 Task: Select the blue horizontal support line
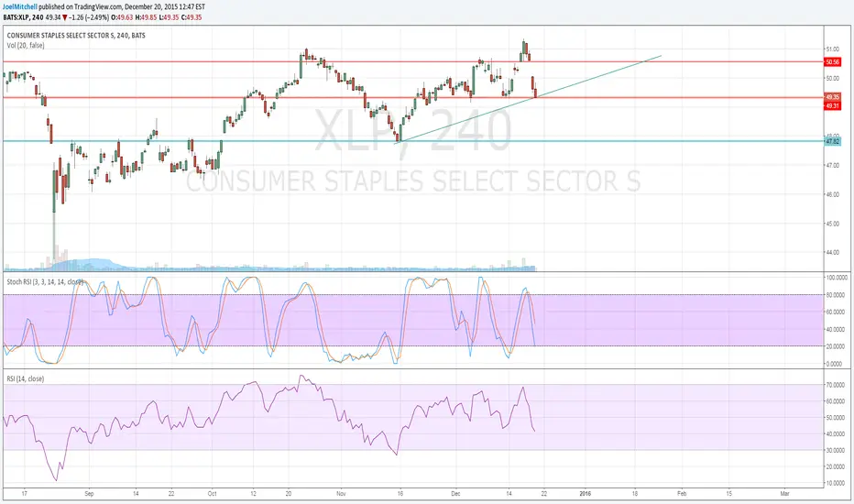pos(413,141)
